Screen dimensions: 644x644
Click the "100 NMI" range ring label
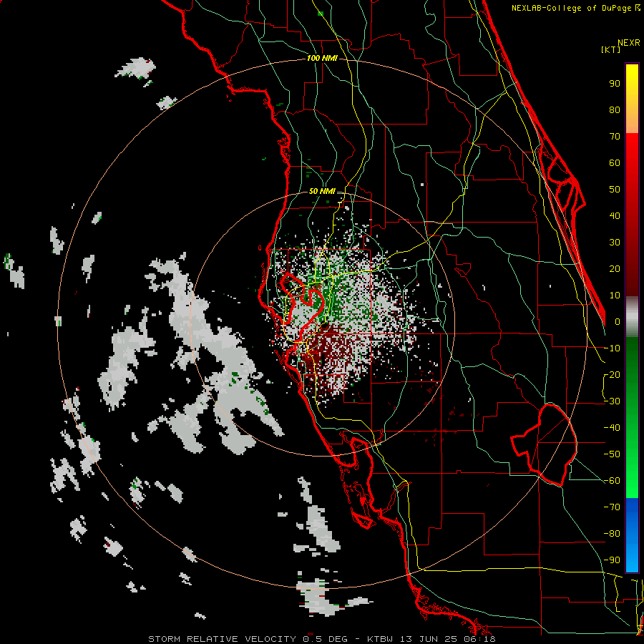pyautogui.click(x=322, y=59)
